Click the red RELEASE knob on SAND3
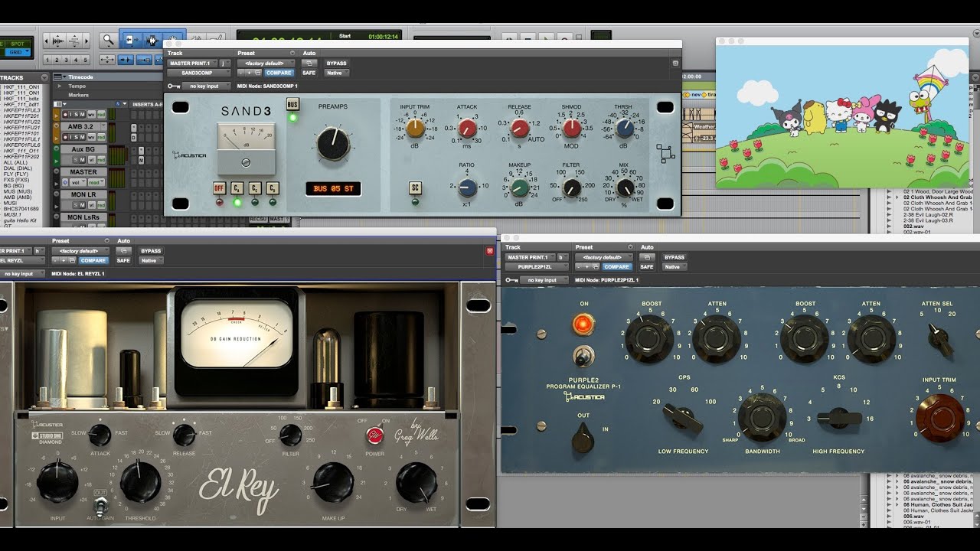The image size is (980, 551). click(520, 128)
